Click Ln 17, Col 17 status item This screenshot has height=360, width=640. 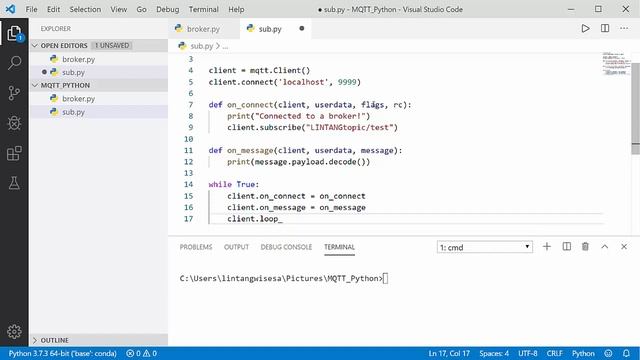449,353
